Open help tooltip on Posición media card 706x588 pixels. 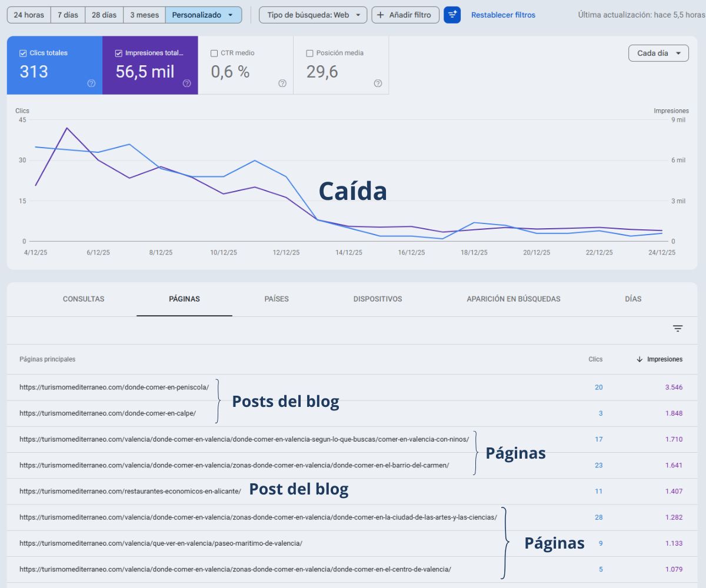(378, 83)
